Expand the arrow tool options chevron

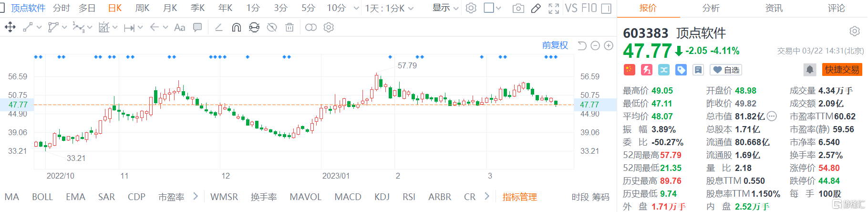point(165,28)
